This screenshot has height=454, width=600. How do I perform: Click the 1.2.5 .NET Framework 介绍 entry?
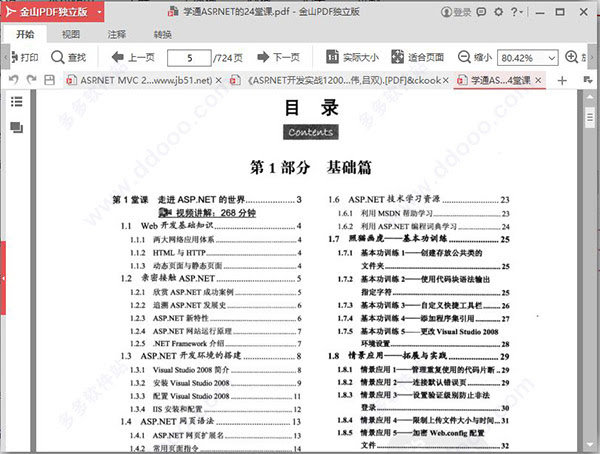[x=216, y=343]
